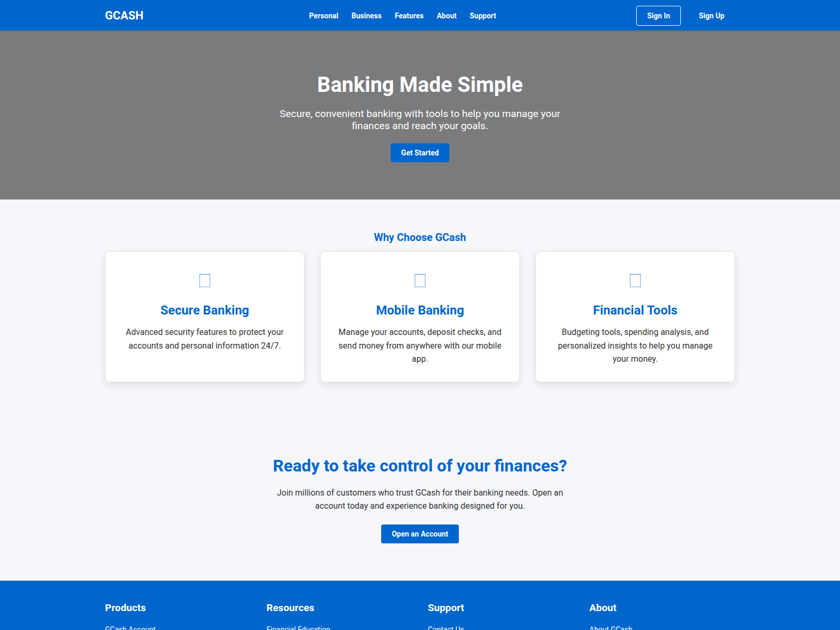
Task: Click the Secure Banking card icon
Action: click(x=205, y=281)
